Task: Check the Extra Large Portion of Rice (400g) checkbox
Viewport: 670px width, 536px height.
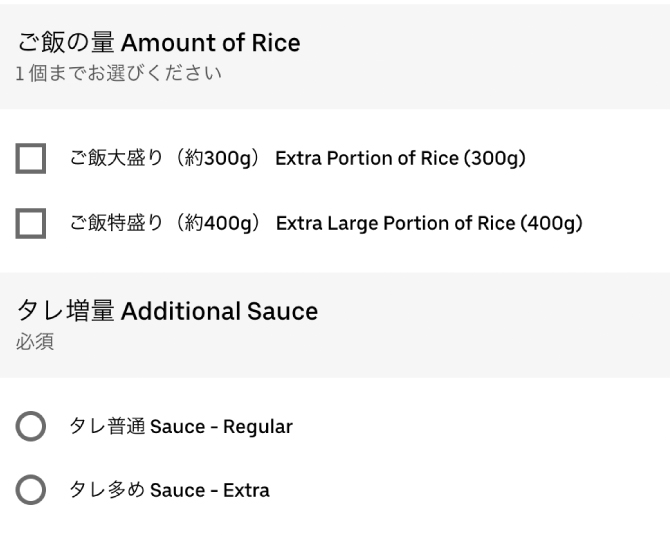Action: pos(31,223)
